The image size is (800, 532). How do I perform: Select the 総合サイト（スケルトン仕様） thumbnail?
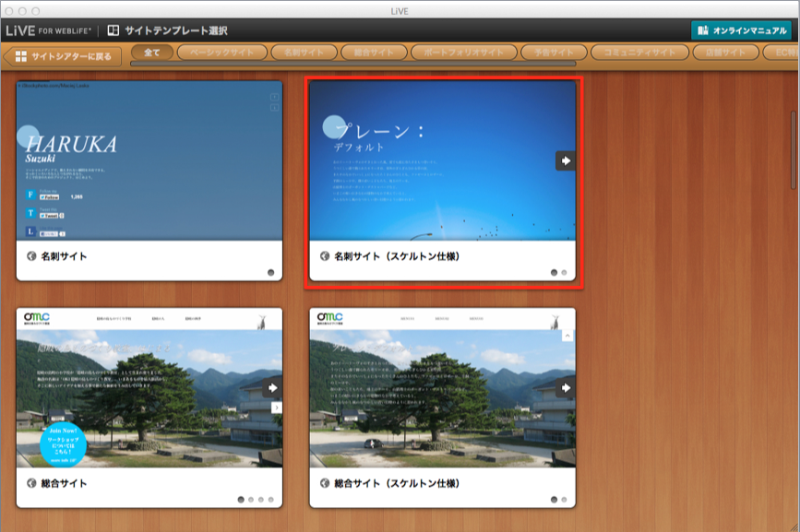[x=442, y=388]
